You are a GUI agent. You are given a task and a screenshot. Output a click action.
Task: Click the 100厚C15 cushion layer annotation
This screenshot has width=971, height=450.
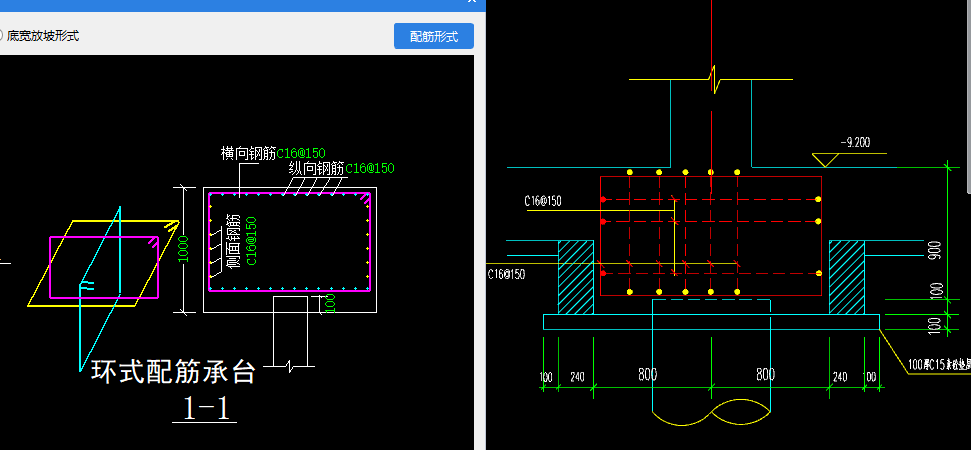click(938, 366)
